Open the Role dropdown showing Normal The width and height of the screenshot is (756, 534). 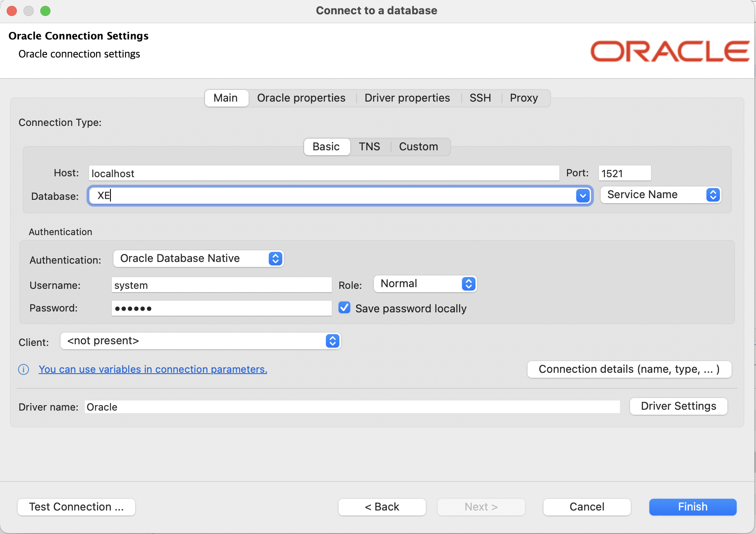coord(425,284)
